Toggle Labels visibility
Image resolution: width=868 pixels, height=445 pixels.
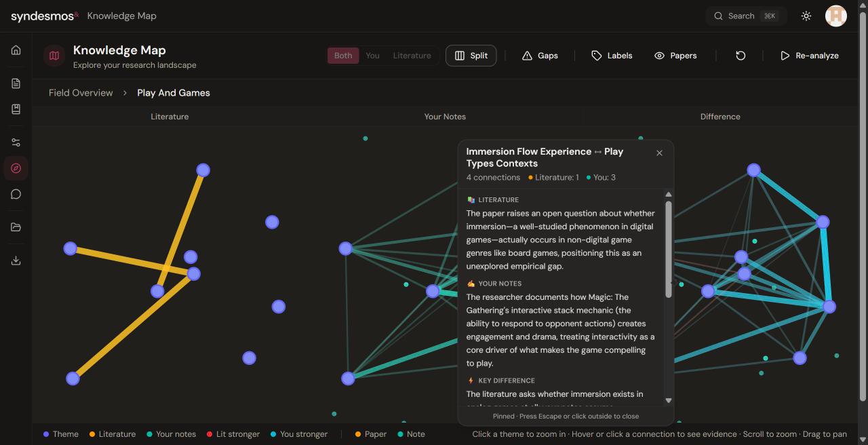tap(612, 56)
